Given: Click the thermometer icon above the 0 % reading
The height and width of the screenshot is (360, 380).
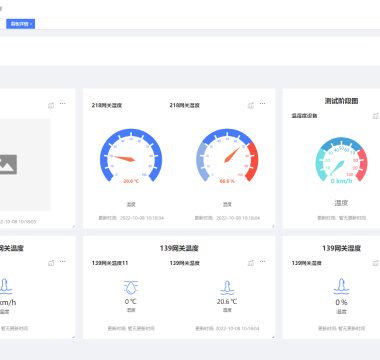Looking at the screenshot, I should pyautogui.click(x=341, y=287).
